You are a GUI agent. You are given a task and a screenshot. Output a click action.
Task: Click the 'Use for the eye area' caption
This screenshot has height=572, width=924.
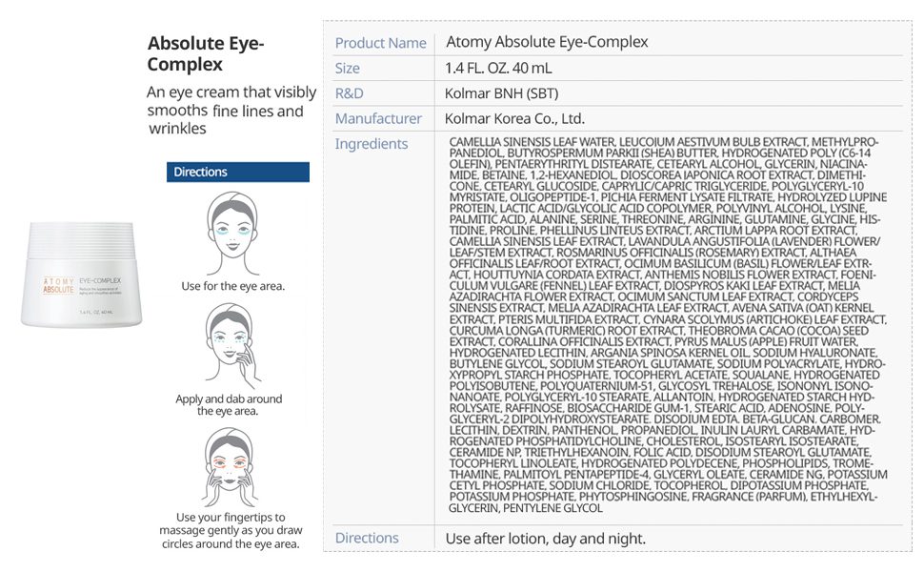pyautogui.click(x=232, y=286)
